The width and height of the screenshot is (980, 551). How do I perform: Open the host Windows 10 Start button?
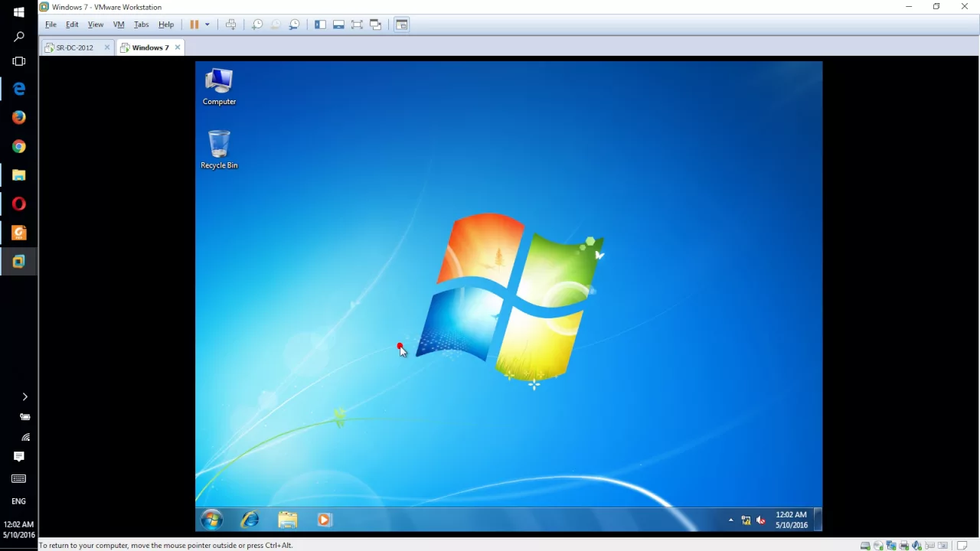coord(19,12)
